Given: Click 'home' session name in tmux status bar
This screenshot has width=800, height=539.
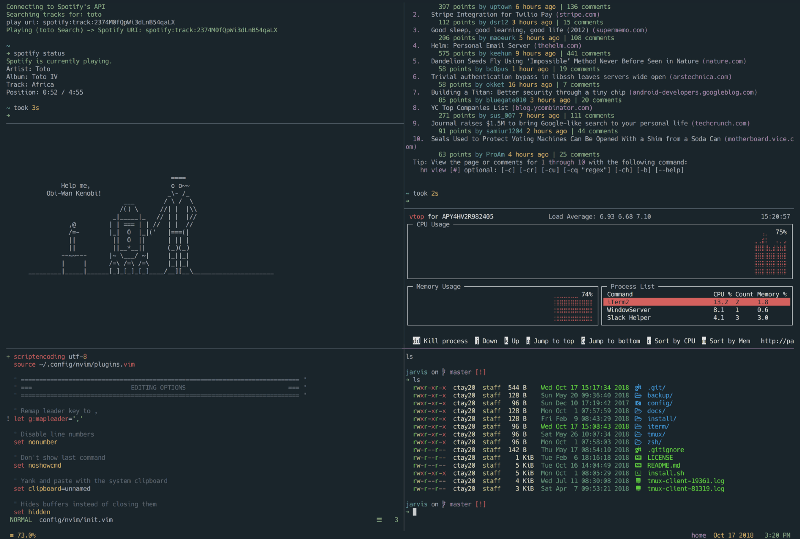Looking at the screenshot, I should point(700,535).
